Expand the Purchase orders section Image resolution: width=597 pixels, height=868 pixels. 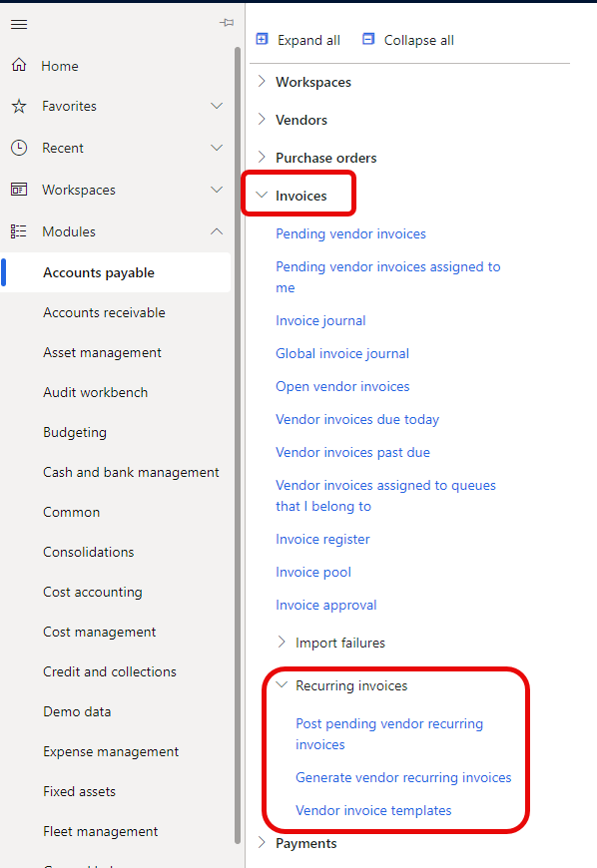[x=263, y=157]
